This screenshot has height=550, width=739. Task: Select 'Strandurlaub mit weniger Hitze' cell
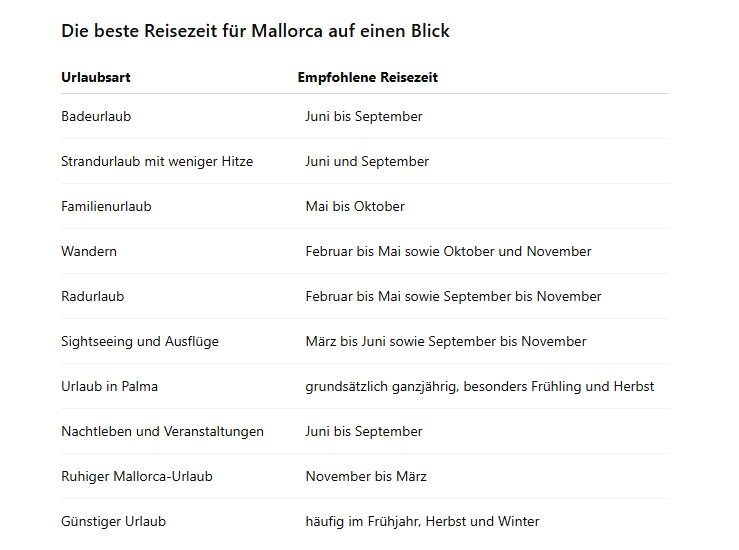[x=157, y=162]
